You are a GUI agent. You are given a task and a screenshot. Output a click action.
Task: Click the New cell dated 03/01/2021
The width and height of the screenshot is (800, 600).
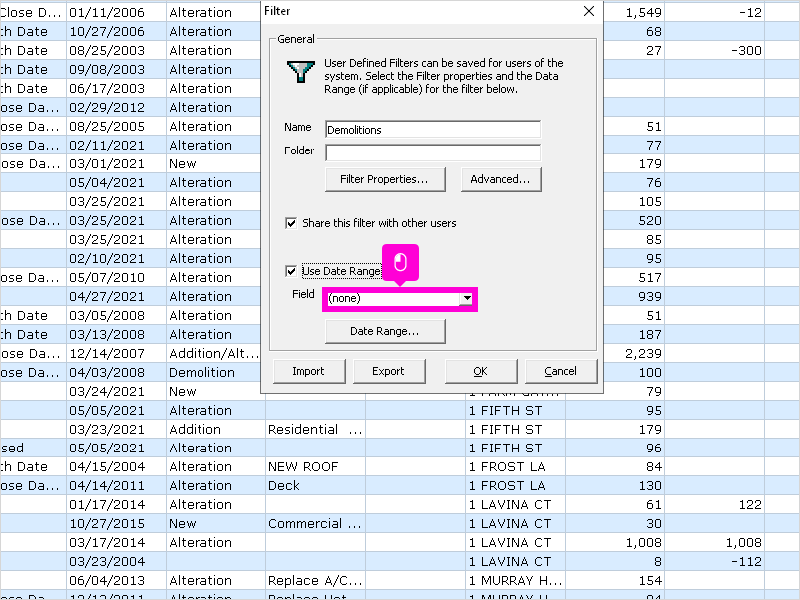213,164
